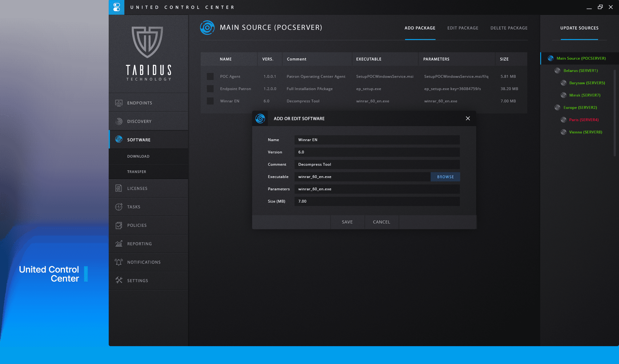Image resolution: width=619 pixels, height=364 pixels.
Task: Click the Notifications bell icon
Action: [x=119, y=262]
